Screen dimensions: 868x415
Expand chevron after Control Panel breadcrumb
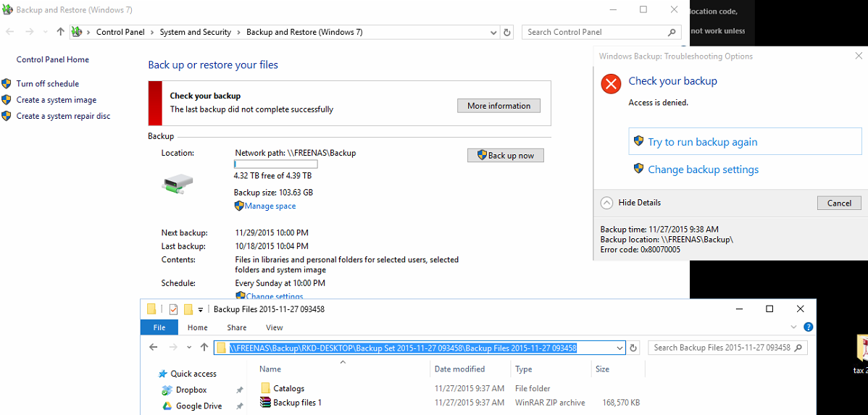tap(152, 32)
